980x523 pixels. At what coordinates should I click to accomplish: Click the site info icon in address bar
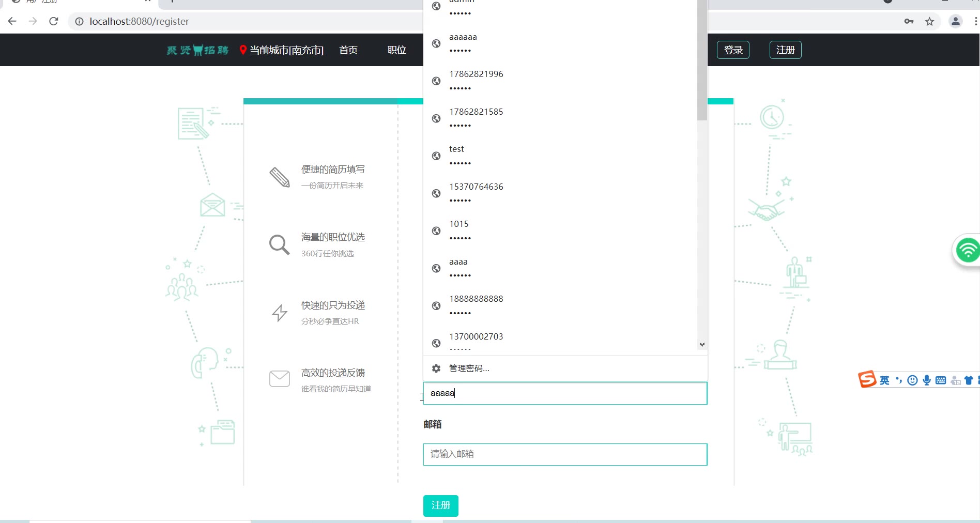point(79,22)
